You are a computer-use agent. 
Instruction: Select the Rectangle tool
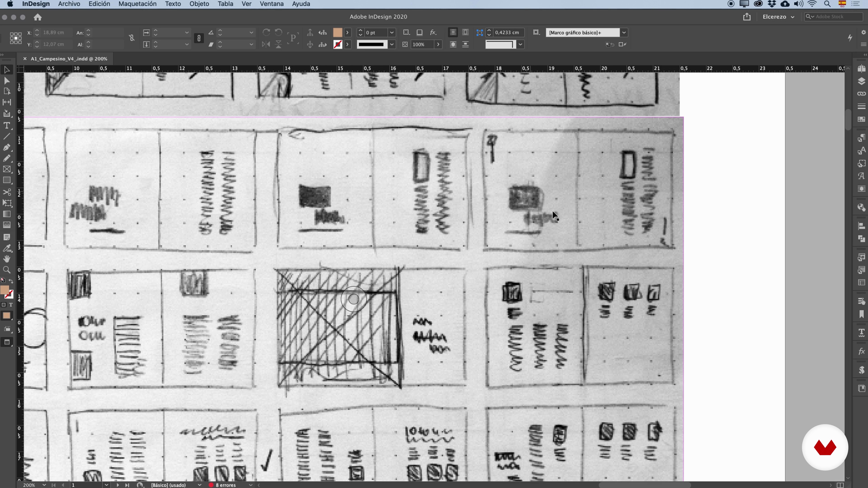point(7,180)
